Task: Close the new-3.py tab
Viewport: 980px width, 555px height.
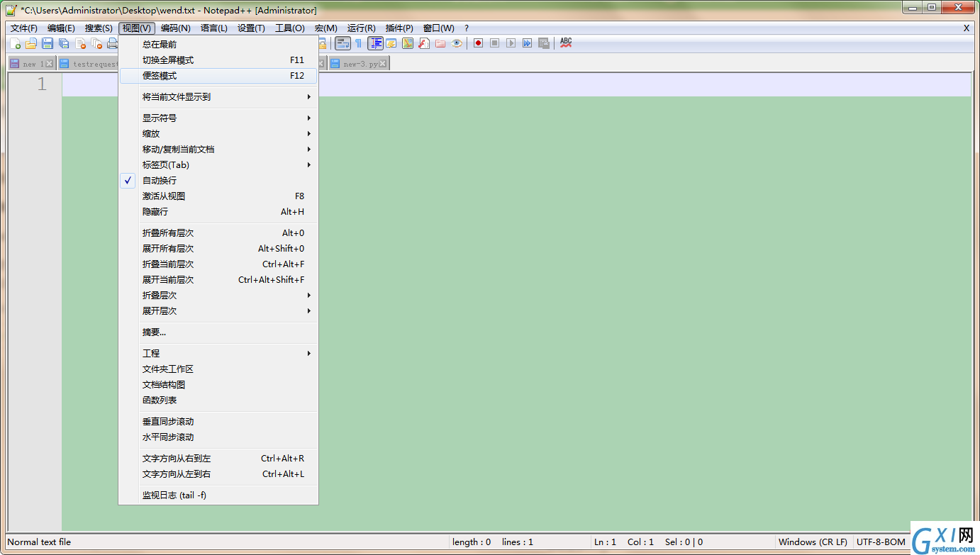Action: tap(383, 64)
